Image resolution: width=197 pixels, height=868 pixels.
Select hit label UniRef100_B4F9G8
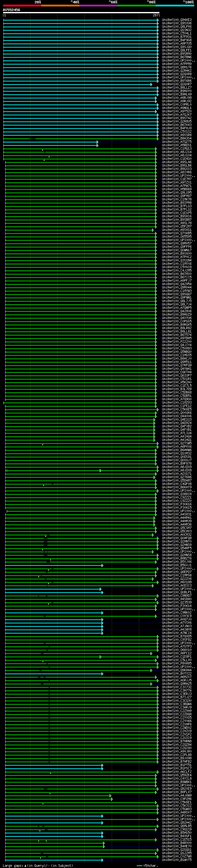tap(176, 40)
